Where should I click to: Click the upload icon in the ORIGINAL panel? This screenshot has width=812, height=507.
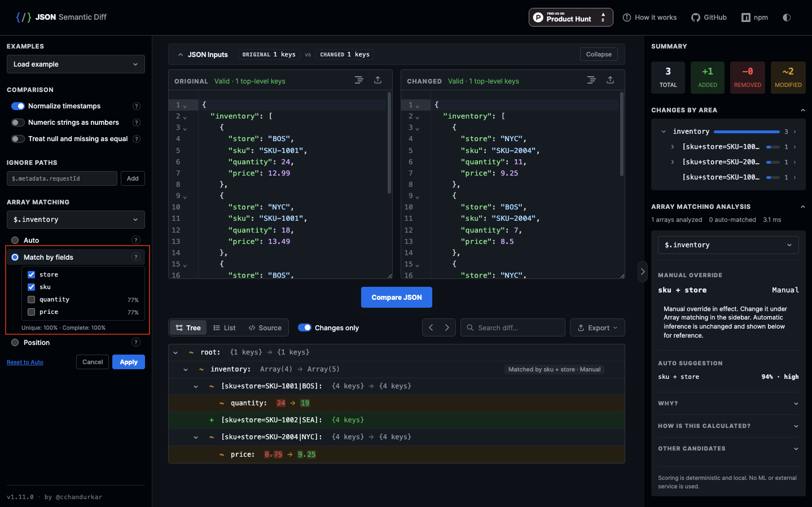pos(378,80)
